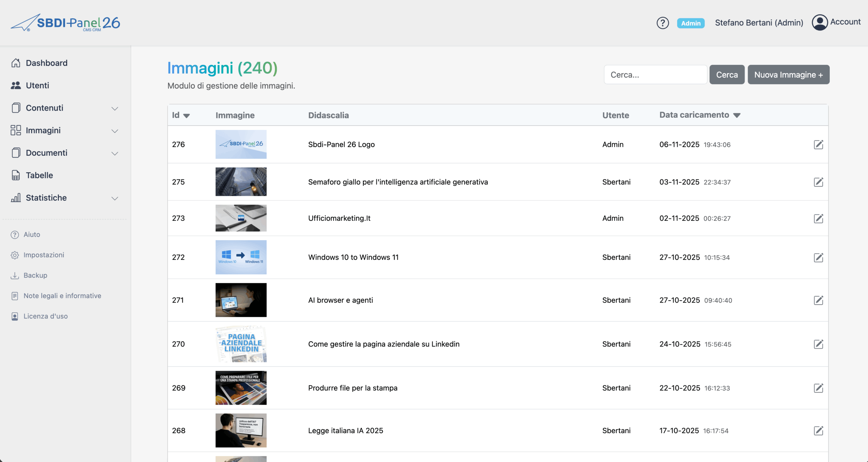
Task: Click edit icon for Legge italiana IA 2025
Action: pyautogui.click(x=818, y=430)
